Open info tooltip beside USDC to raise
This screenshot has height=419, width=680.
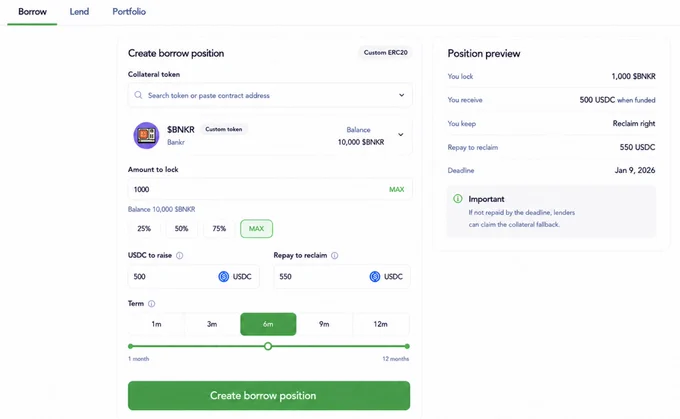click(180, 255)
